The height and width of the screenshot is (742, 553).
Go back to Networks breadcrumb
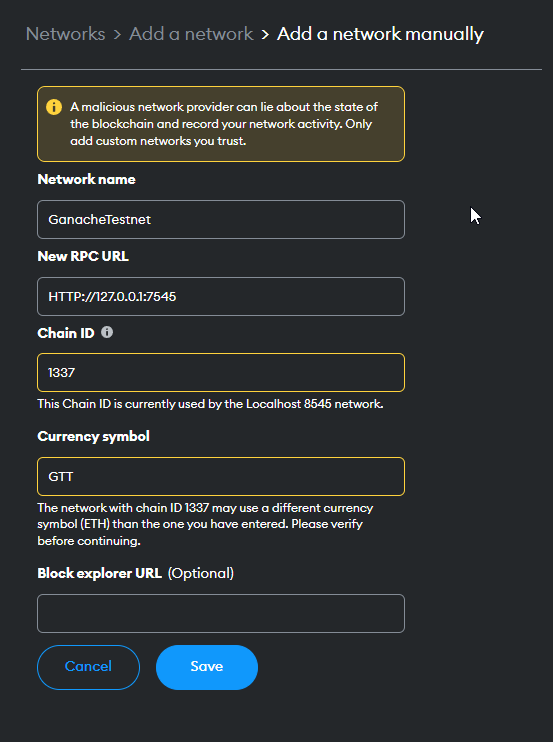(x=66, y=34)
